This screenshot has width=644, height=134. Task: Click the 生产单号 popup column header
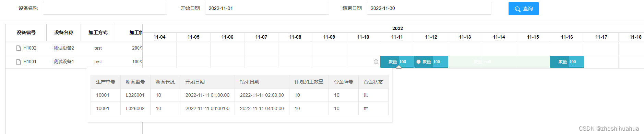(106, 82)
